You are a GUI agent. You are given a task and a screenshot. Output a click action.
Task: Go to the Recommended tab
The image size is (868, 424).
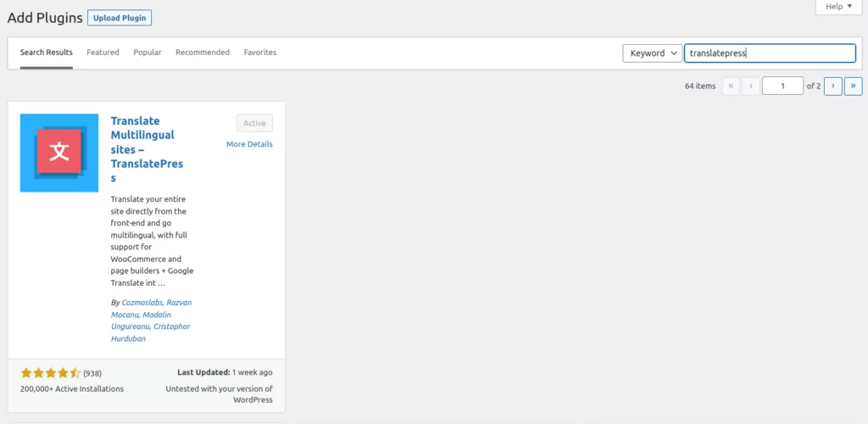coord(203,53)
